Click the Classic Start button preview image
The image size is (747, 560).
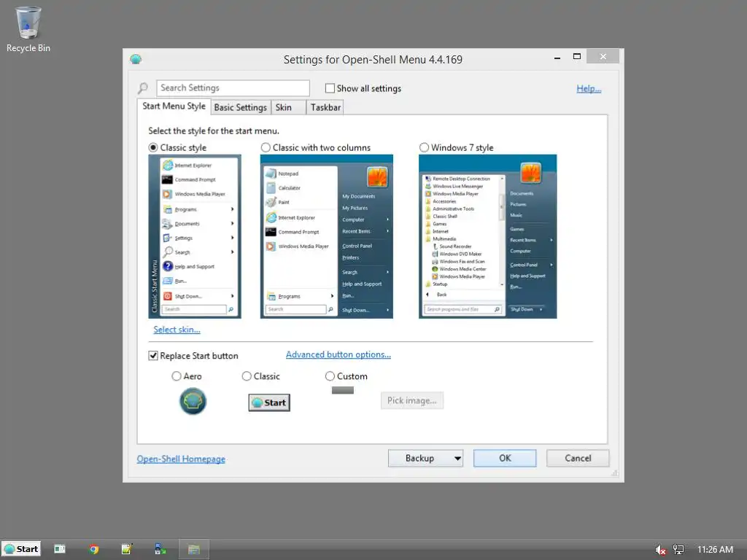(x=269, y=402)
